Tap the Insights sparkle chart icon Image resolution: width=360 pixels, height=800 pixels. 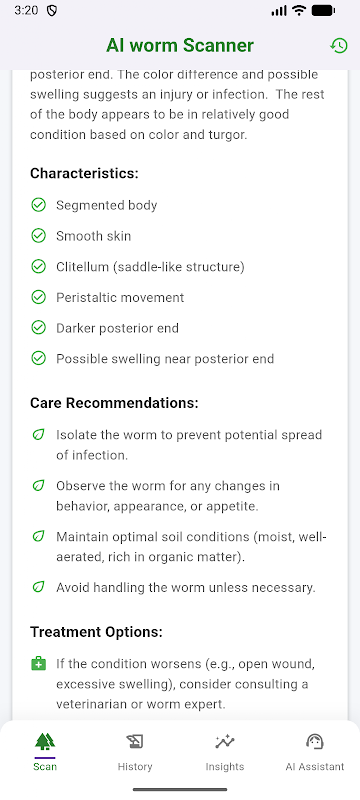225,741
